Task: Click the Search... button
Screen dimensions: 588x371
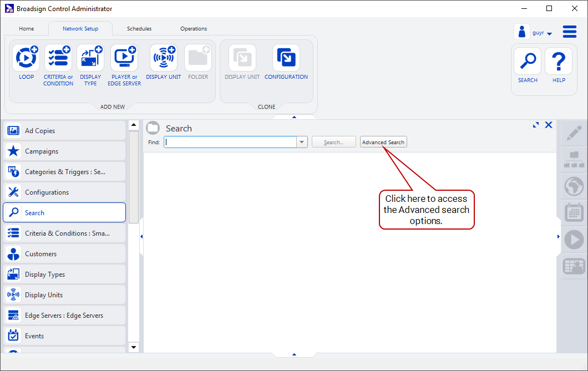Action: [334, 142]
